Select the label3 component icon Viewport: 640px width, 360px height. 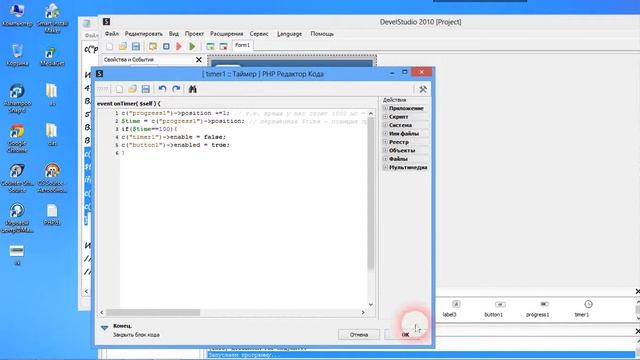point(456,304)
